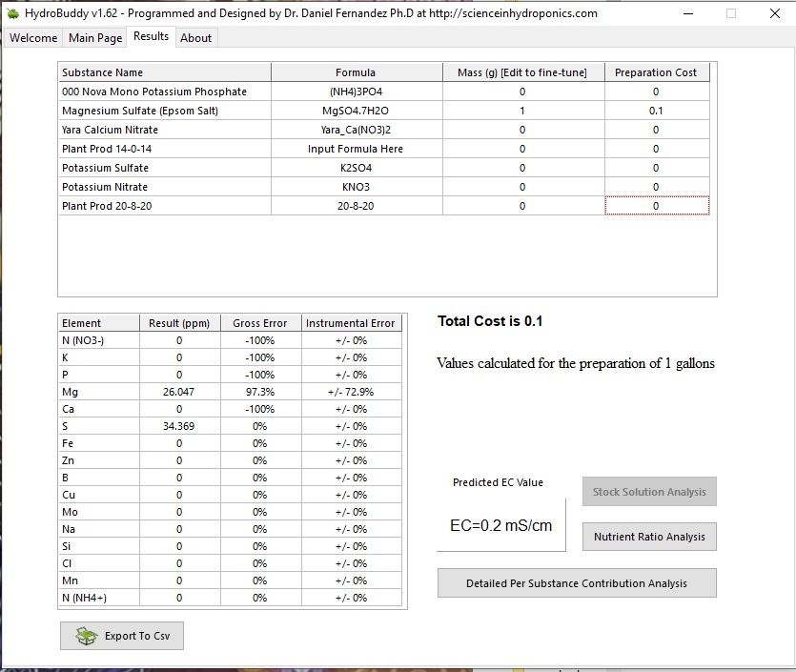Screen dimensions: 796x672
Task: Edit mass cell for Yara Calcium Nitrate
Action: (523, 130)
